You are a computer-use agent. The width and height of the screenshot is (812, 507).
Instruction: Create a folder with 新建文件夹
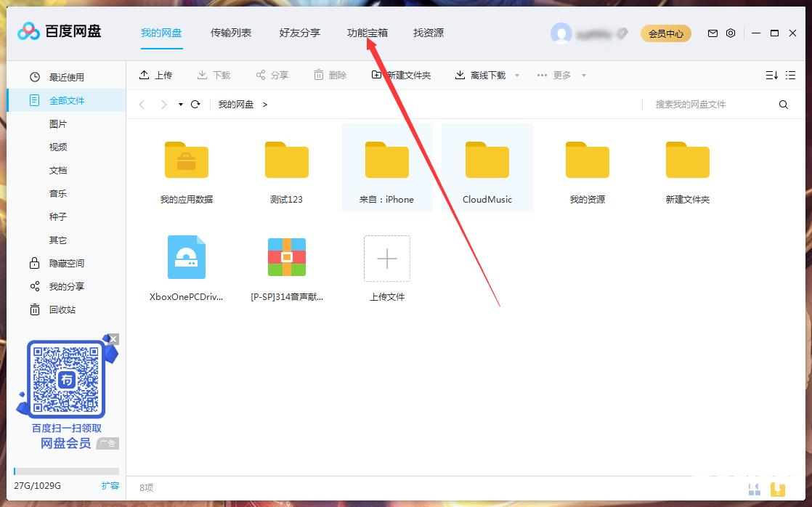point(402,75)
